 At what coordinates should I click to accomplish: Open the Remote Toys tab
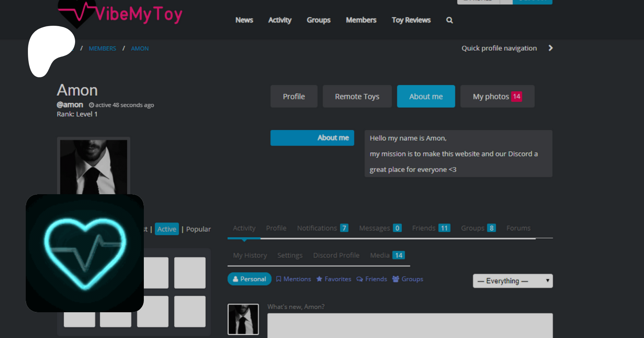click(x=357, y=97)
